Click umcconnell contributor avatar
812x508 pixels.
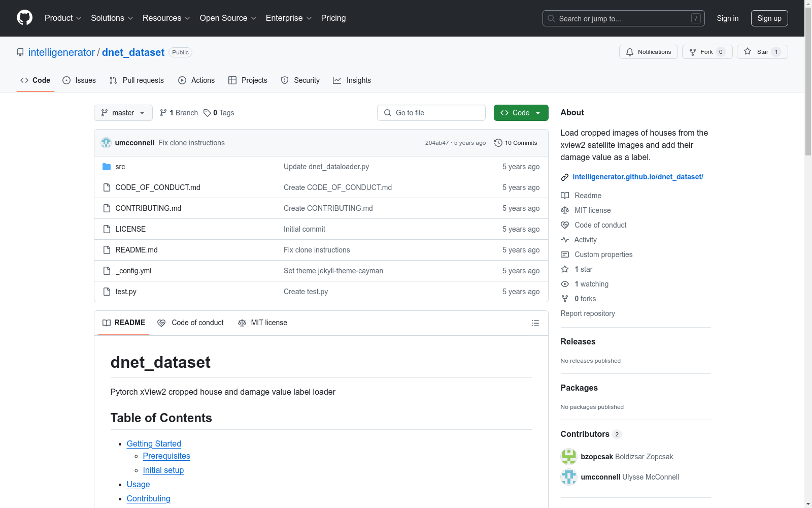tap(569, 477)
